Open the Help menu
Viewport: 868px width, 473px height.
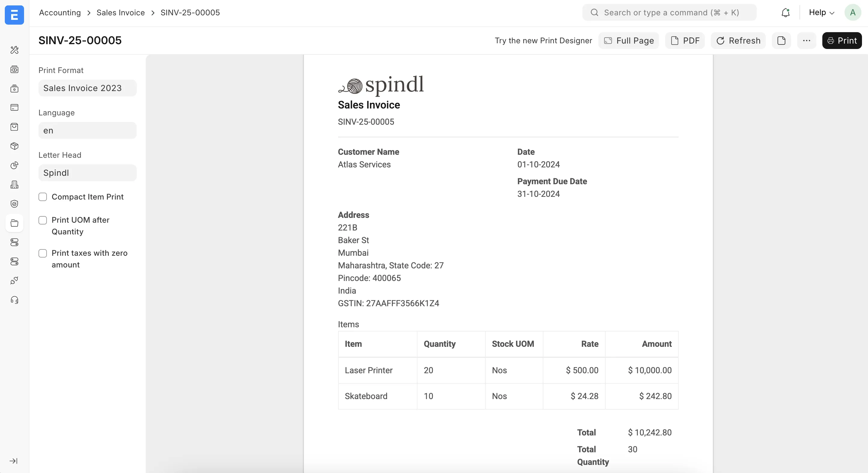coord(821,12)
